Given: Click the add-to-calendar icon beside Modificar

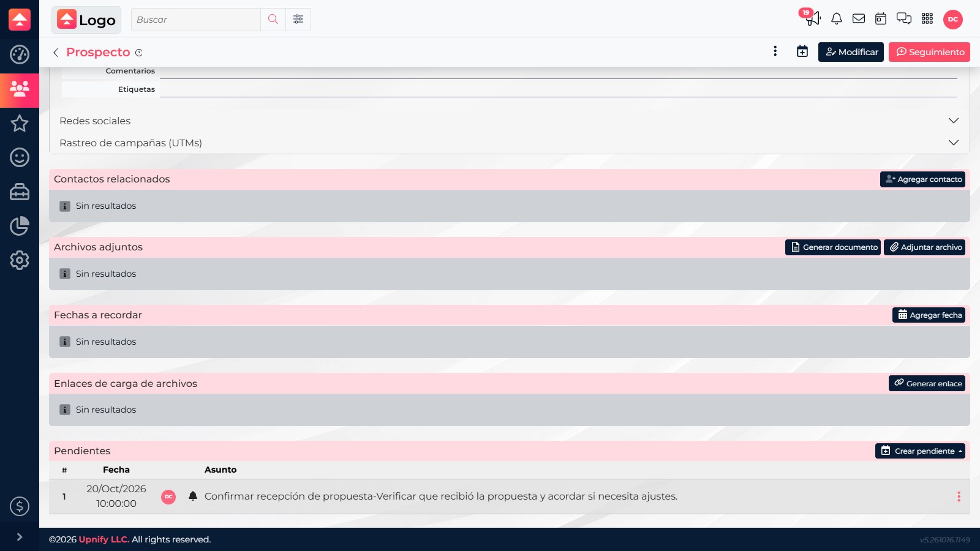Looking at the screenshot, I should tap(802, 51).
